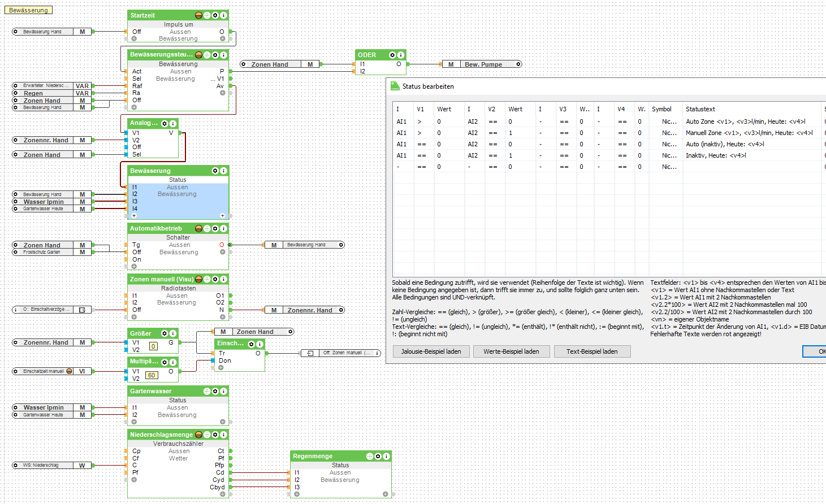Click orange striped icon on Automatikbetrieb block
Screen dimensions: 826x504
pyautogui.click(x=198, y=228)
